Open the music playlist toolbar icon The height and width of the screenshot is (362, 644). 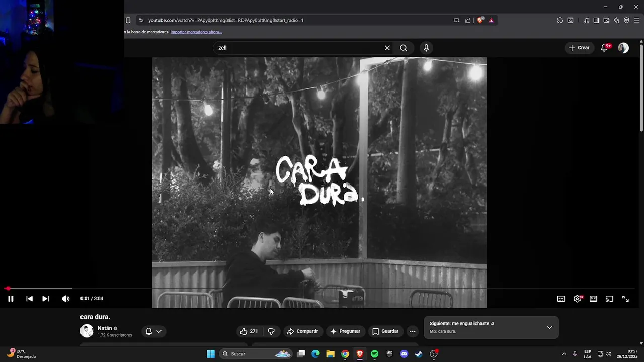coord(586,20)
